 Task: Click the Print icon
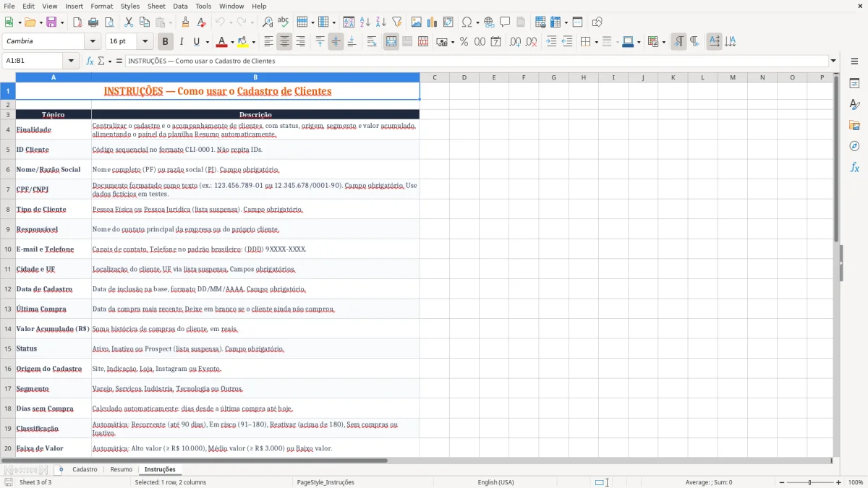click(x=93, y=22)
